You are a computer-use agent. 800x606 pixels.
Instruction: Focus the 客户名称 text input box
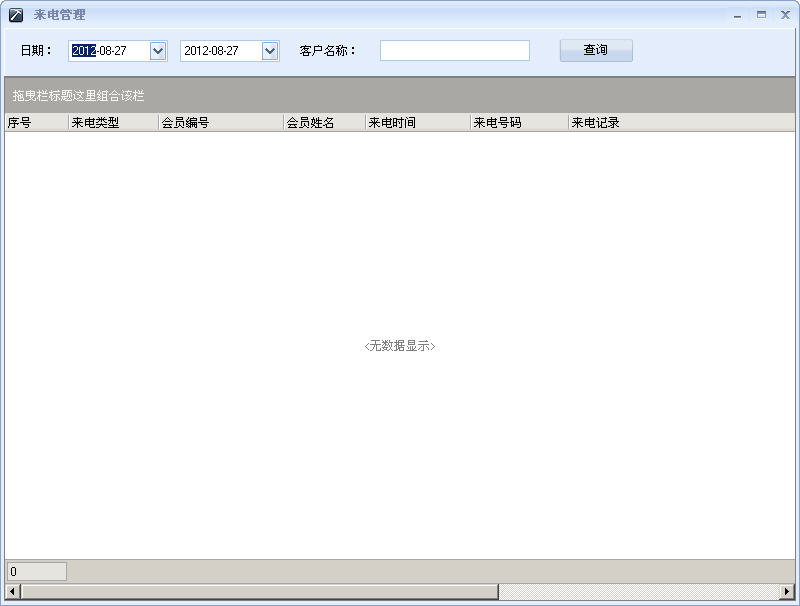coord(454,51)
